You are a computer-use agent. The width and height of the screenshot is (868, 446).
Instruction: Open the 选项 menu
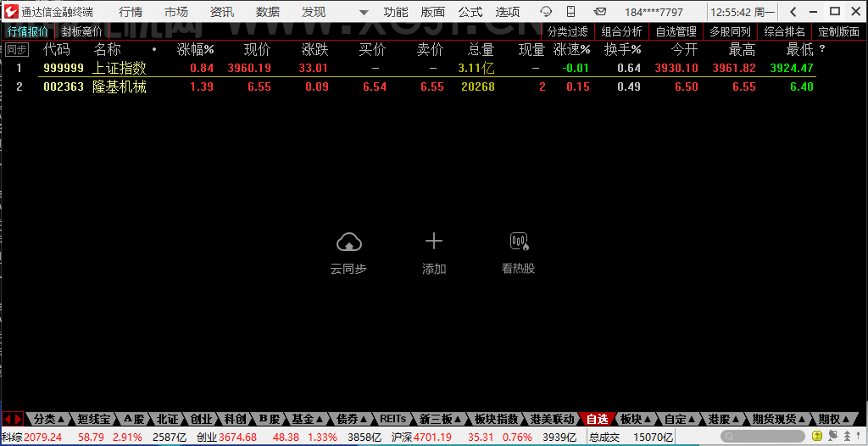[508, 12]
